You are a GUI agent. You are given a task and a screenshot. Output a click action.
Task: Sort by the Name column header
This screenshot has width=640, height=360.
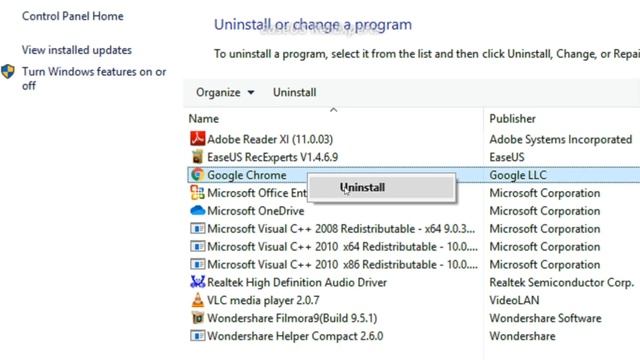coord(204,119)
